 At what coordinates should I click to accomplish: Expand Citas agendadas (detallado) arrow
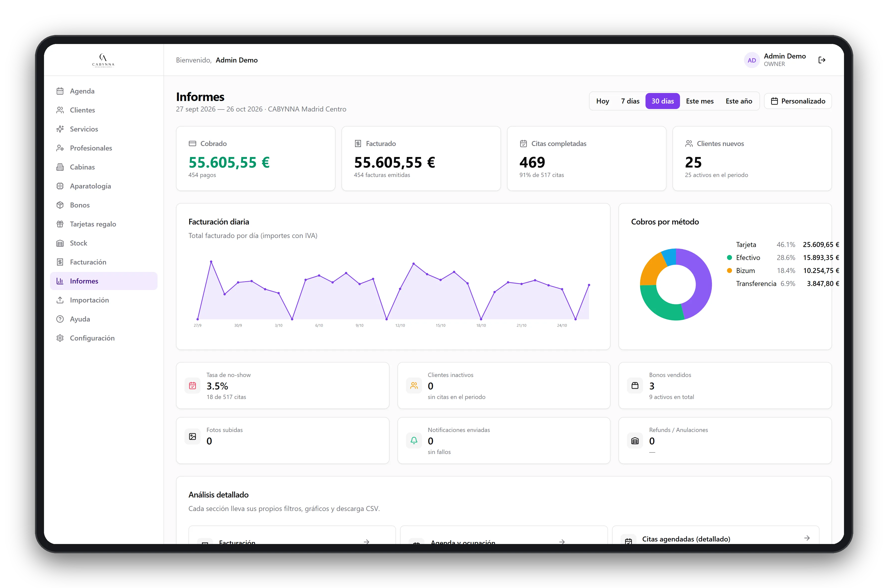pyautogui.click(x=806, y=538)
